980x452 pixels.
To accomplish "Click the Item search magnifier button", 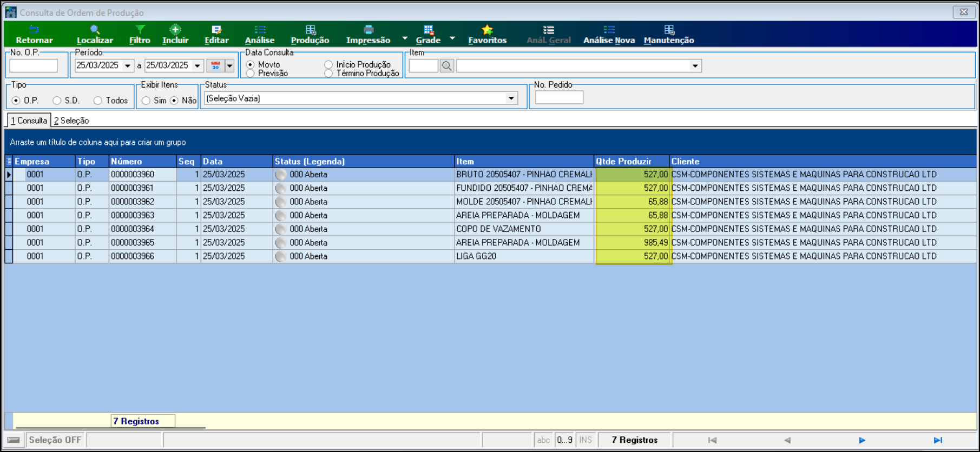I will pyautogui.click(x=447, y=66).
